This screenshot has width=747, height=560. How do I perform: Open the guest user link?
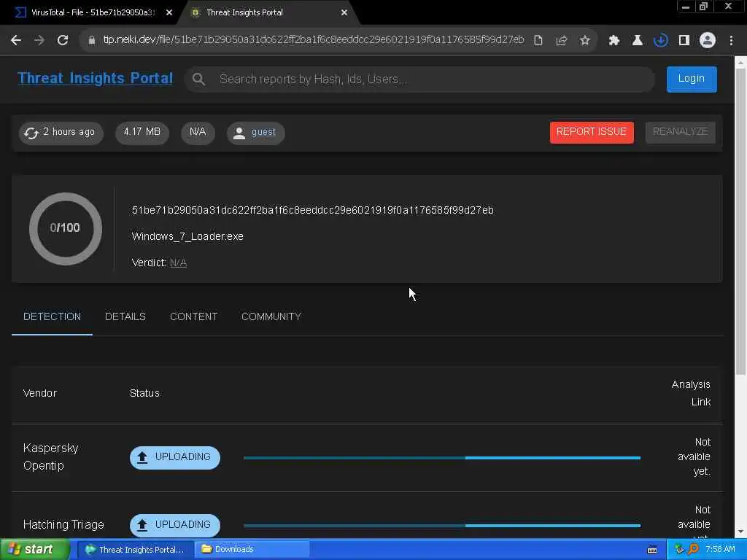tap(263, 132)
